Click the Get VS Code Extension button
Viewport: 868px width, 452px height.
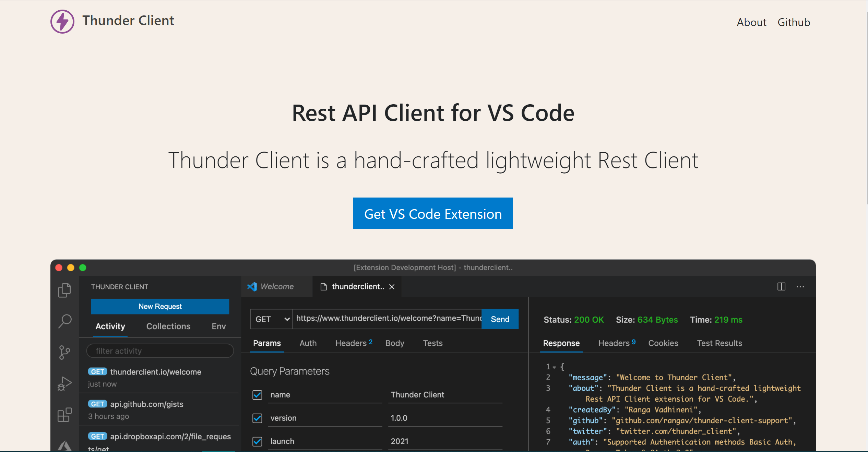click(433, 213)
